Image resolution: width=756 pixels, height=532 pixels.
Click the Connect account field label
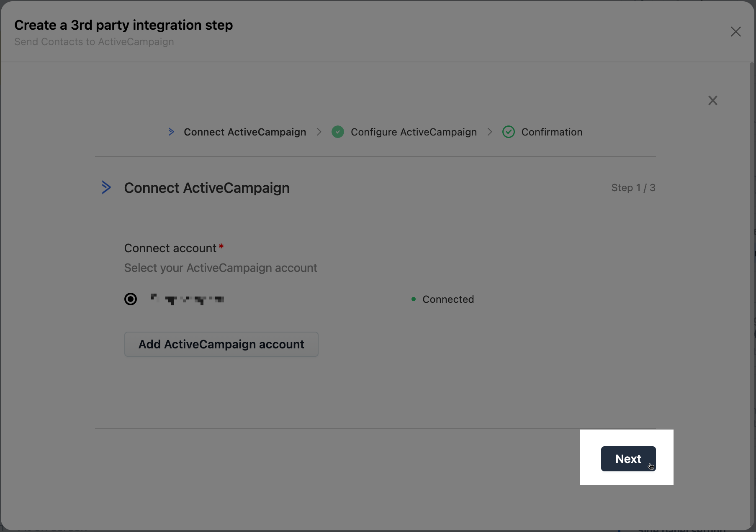click(170, 248)
